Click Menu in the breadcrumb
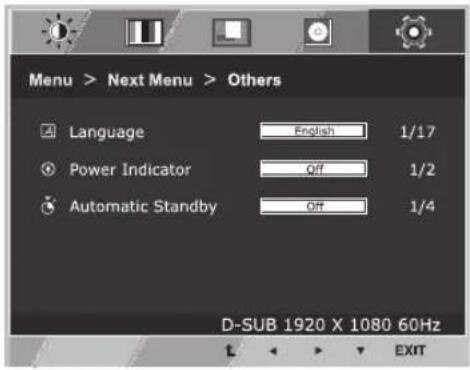 [x=51, y=80]
